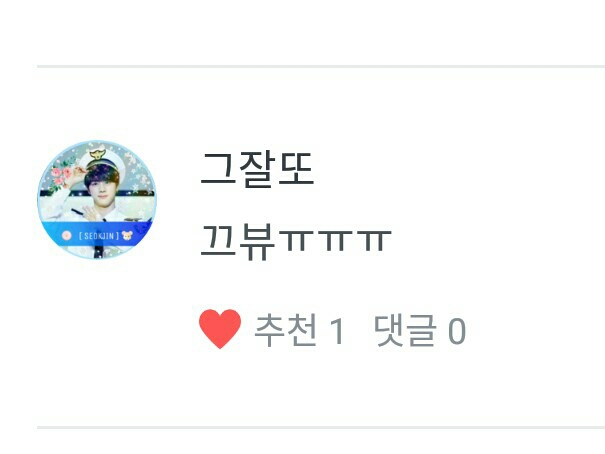Click the bear emoji in avatar banner

coord(127,235)
